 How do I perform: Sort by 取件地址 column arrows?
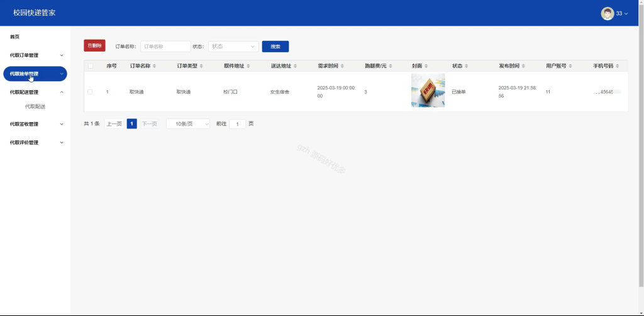248,66
